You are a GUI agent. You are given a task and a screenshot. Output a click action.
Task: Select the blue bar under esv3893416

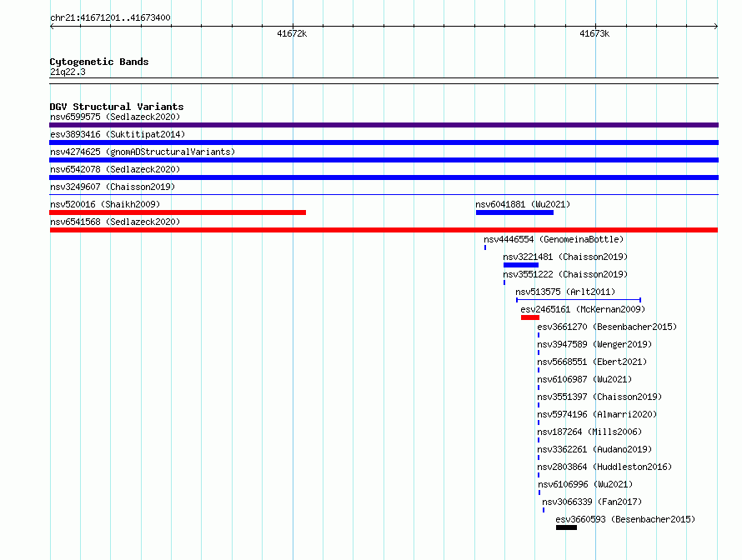pyautogui.click(x=384, y=142)
